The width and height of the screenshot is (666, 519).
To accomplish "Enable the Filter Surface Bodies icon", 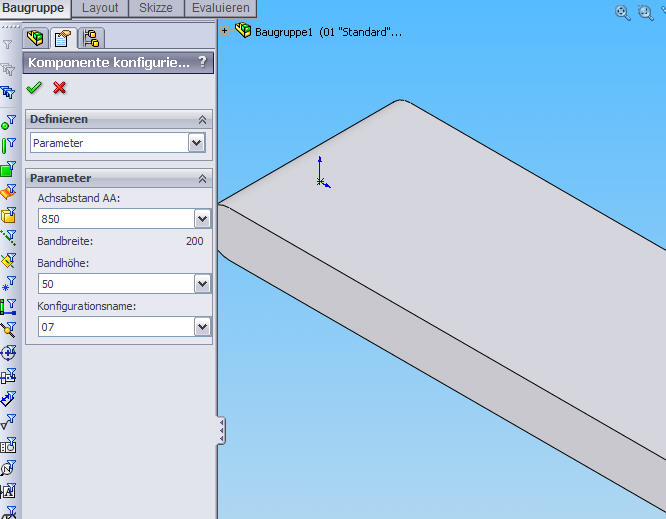I will point(8,192).
